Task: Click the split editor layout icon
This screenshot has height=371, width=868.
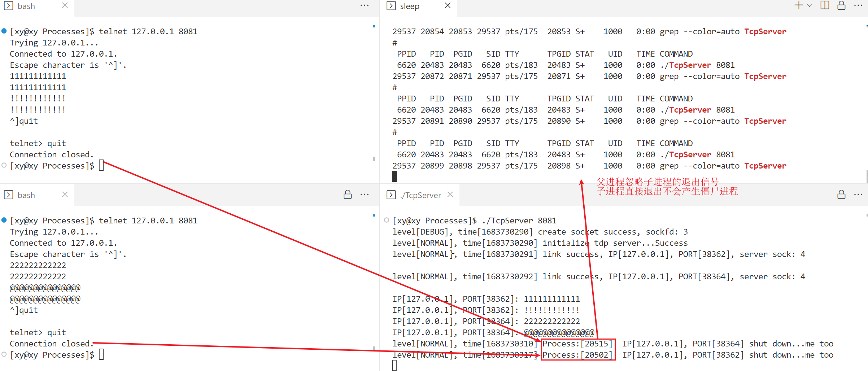Action: click(825, 5)
